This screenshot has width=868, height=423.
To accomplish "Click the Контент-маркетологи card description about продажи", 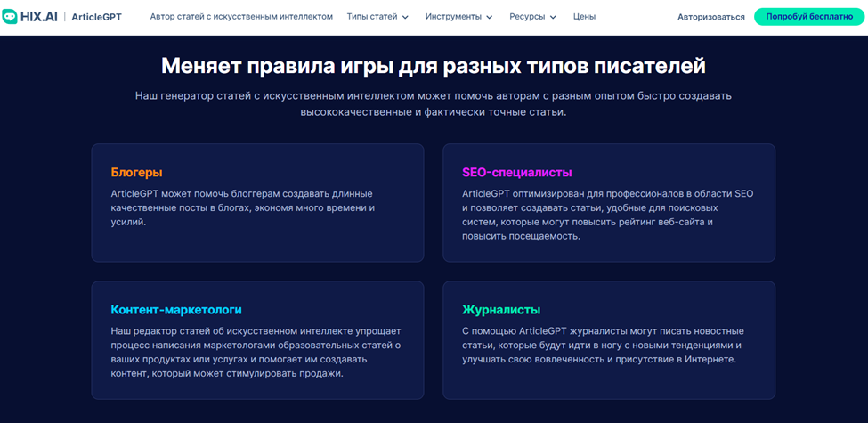I will click(256, 352).
